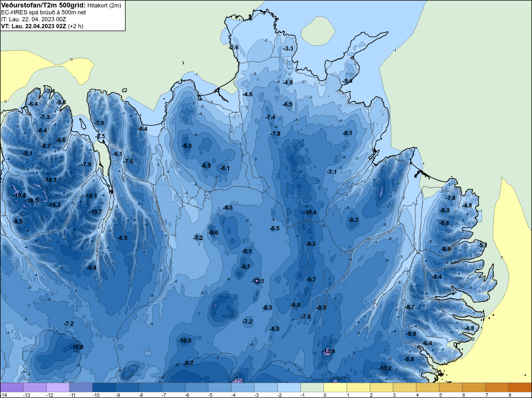Click the 'VT: Lau. 22.04.2023 02Z' valid time
This screenshot has width=532, height=398.
[x=34, y=26]
